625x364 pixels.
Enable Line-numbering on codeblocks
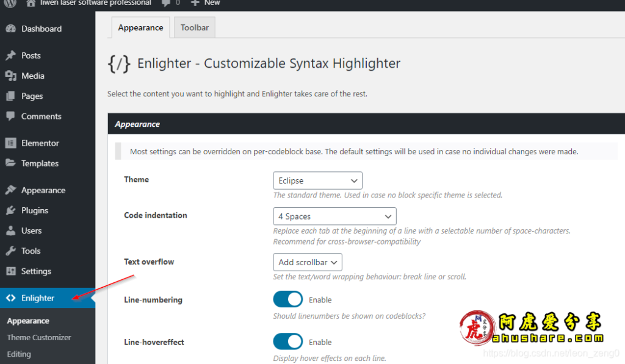[287, 299]
